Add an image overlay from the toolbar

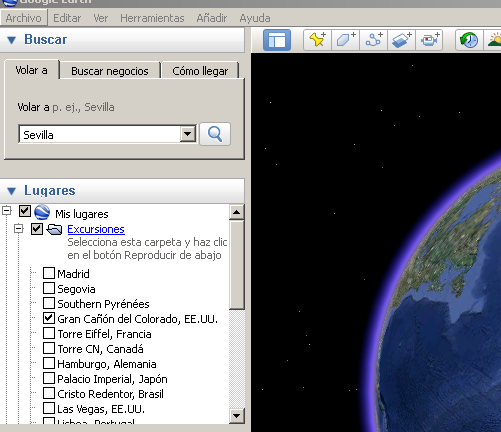click(x=401, y=40)
